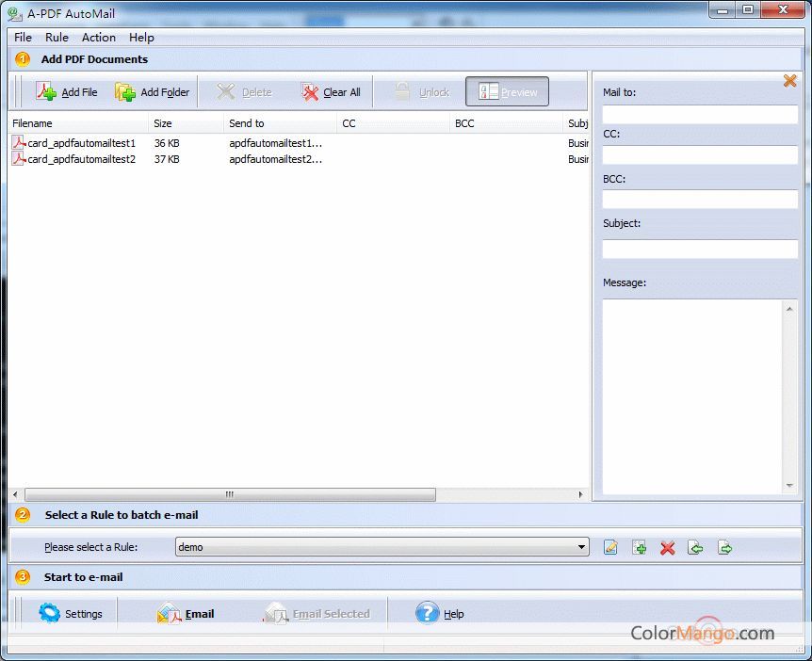This screenshot has height=661, width=812.
Task: Click the greyed Unlock padlock button
Action: click(421, 92)
